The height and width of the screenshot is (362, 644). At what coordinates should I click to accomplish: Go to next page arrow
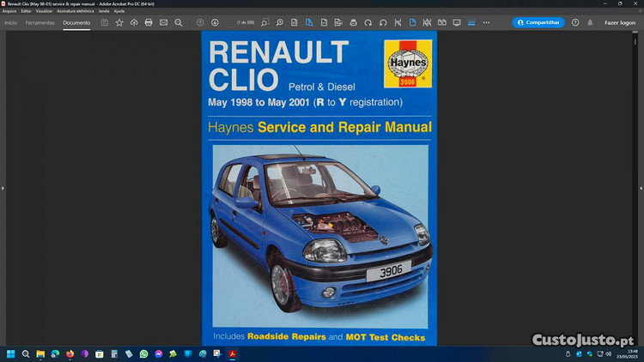tap(214, 22)
